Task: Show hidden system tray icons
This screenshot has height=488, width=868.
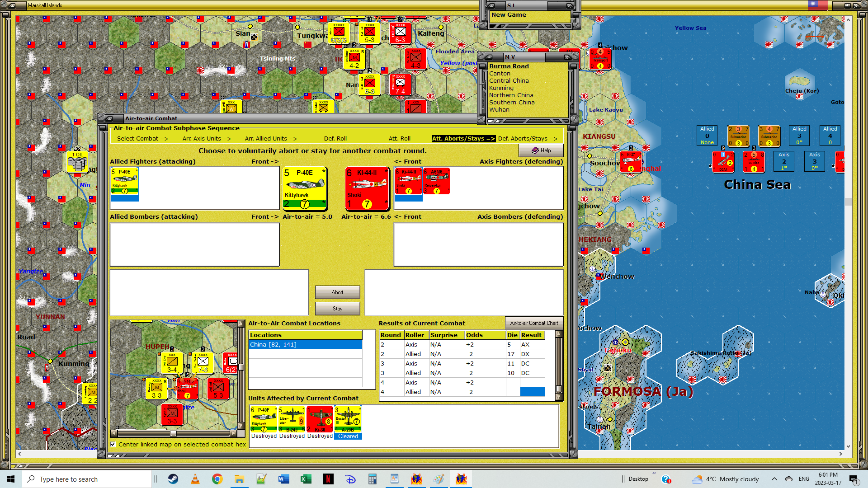Action: (x=774, y=479)
